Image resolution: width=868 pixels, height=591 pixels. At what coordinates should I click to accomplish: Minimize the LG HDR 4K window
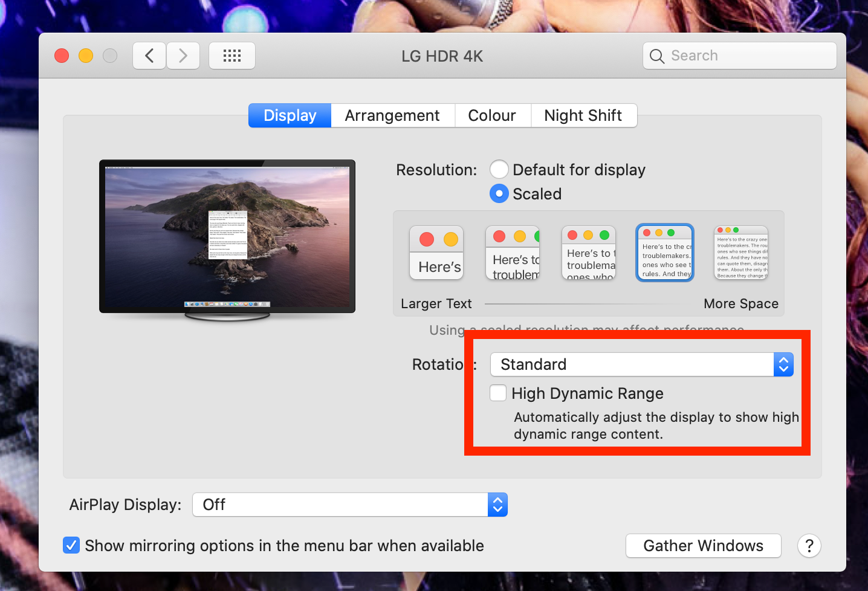[86, 56]
